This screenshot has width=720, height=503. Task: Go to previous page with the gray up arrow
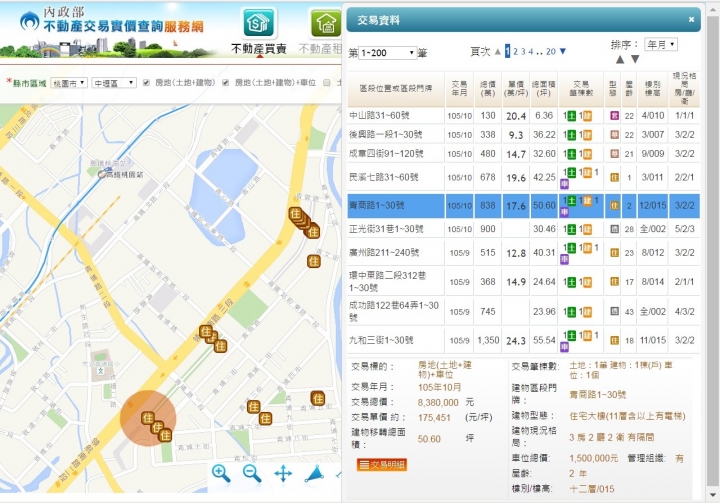tap(498, 51)
